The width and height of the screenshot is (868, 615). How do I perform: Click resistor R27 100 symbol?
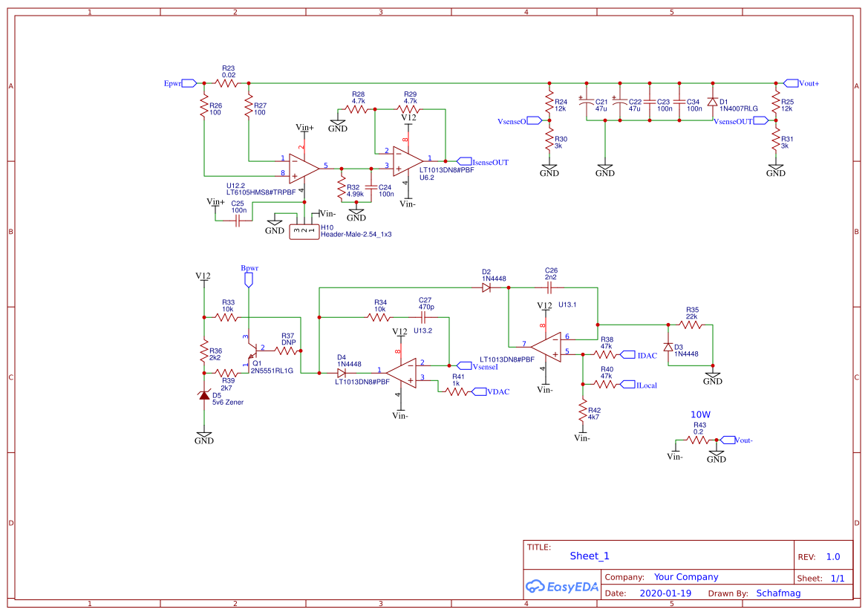point(249,106)
